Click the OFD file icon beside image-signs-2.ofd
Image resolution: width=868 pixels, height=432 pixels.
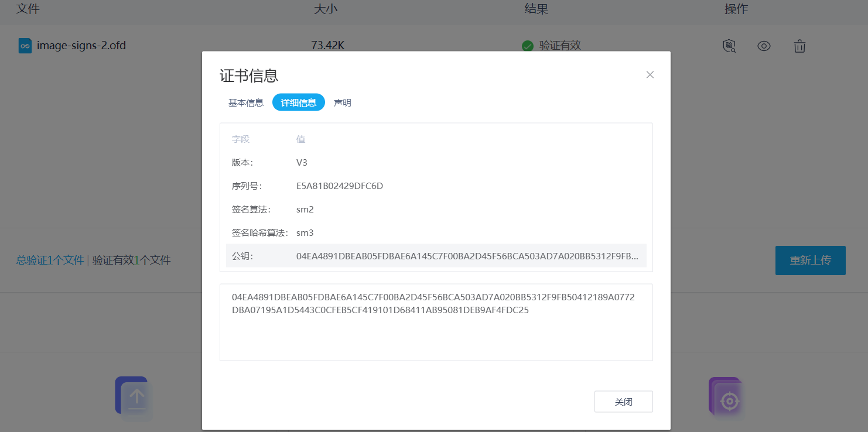click(25, 46)
